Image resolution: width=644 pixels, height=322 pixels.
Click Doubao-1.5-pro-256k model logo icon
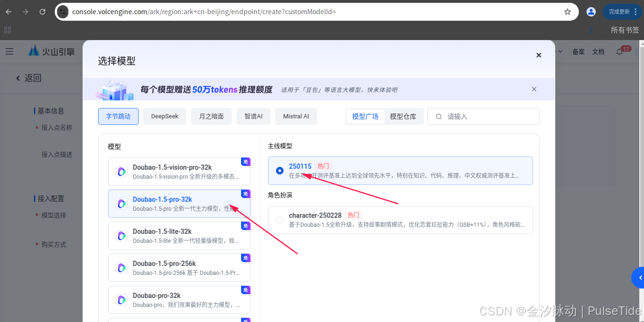(122, 268)
